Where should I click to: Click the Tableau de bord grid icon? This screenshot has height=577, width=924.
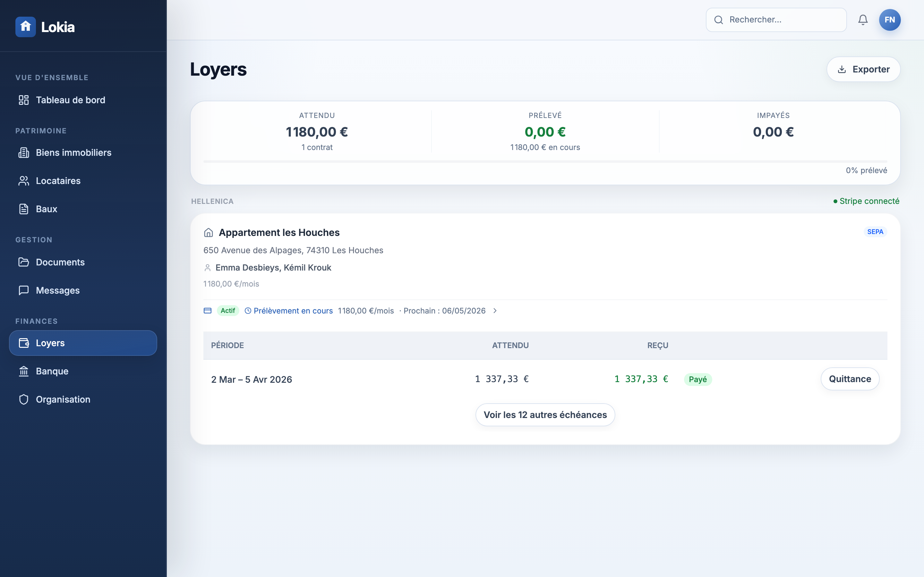click(x=24, y=100)
